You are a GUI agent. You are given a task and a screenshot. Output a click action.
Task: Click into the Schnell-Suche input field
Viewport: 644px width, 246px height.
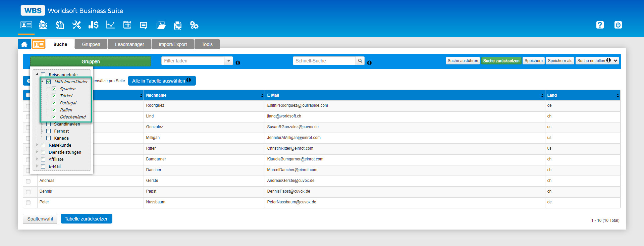324,61
